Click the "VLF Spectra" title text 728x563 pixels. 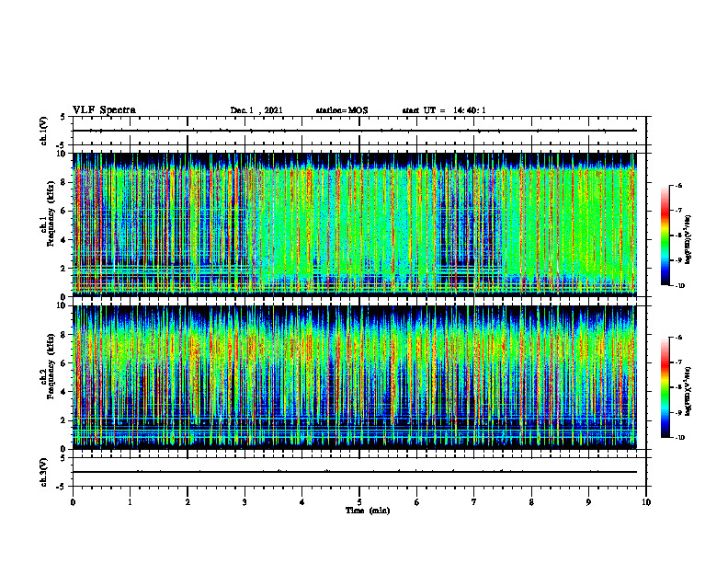(x=104, y=110)
